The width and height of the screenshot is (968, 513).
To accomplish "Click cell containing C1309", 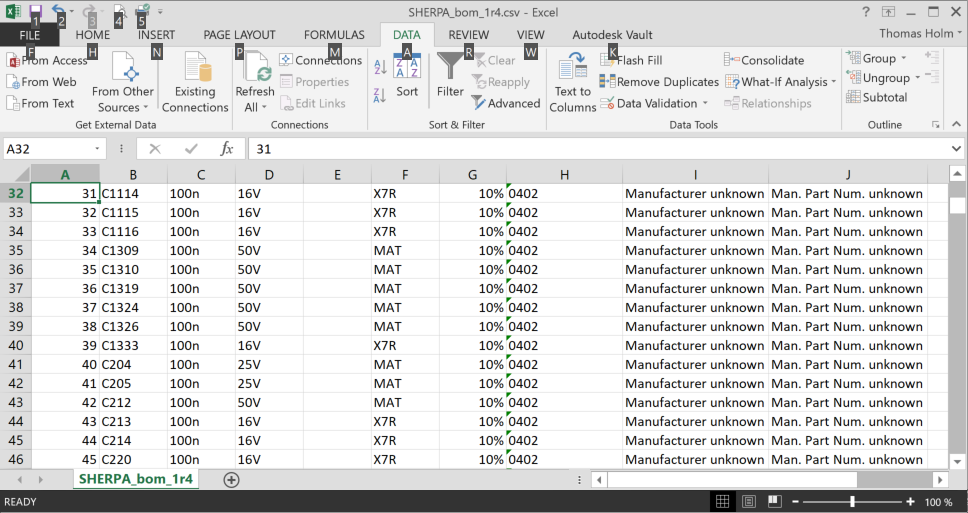I will 133,251.
